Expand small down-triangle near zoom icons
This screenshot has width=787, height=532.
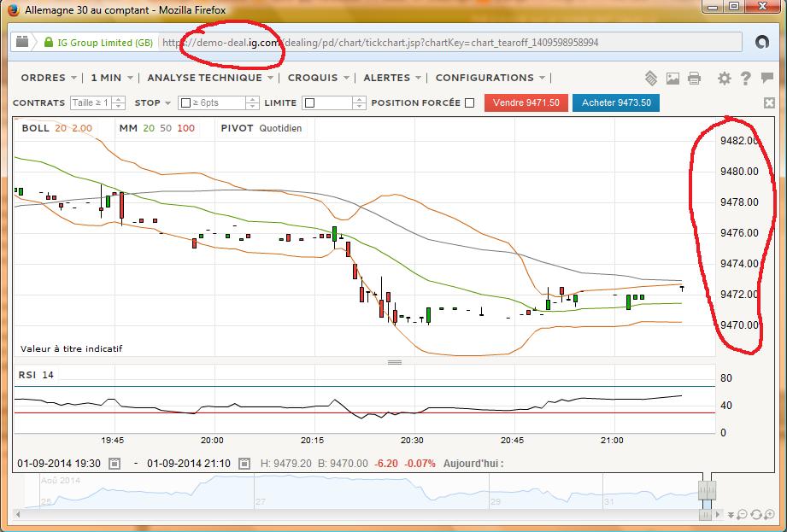point(731,515)
